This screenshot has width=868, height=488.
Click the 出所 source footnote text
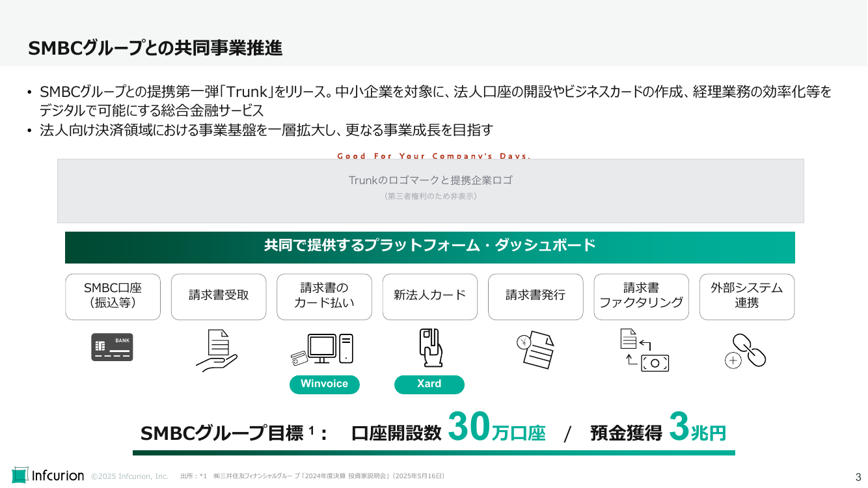point(312,476)
